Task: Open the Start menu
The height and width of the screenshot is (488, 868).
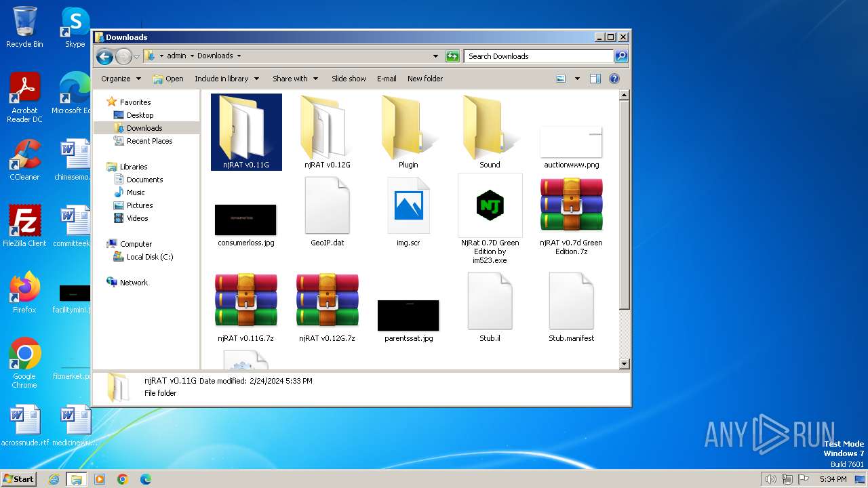Action: coord(18,479)
